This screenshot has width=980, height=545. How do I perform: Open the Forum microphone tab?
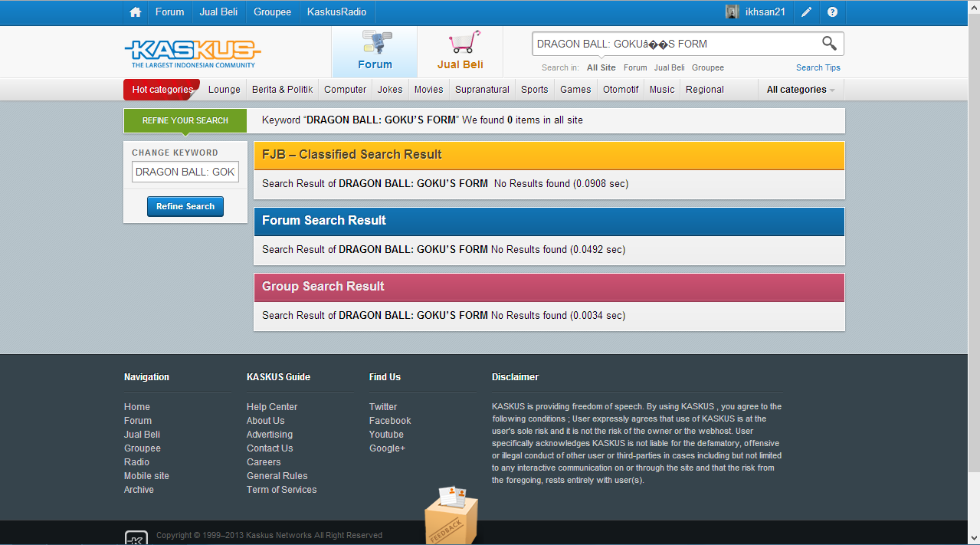(375, 51)
